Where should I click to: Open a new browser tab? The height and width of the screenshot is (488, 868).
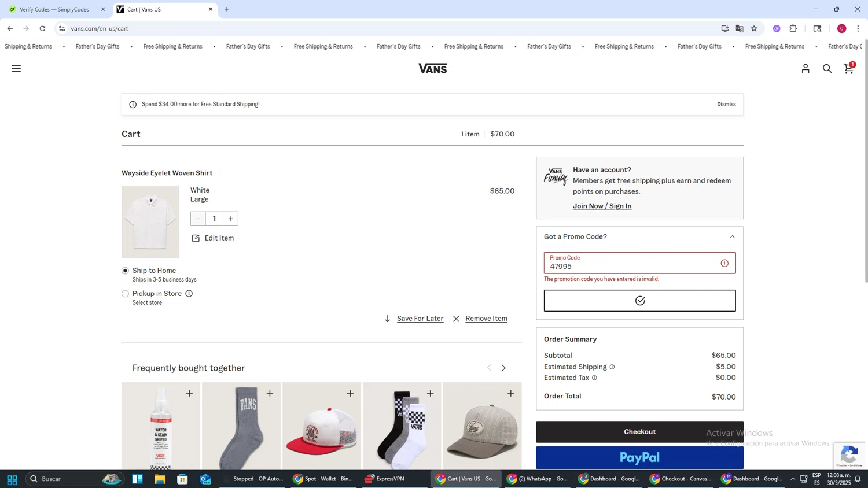click(x=227, y=9)
